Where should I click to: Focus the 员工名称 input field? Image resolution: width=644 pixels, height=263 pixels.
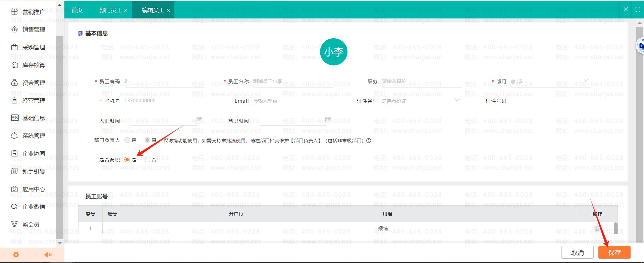(x=292, y=82)
